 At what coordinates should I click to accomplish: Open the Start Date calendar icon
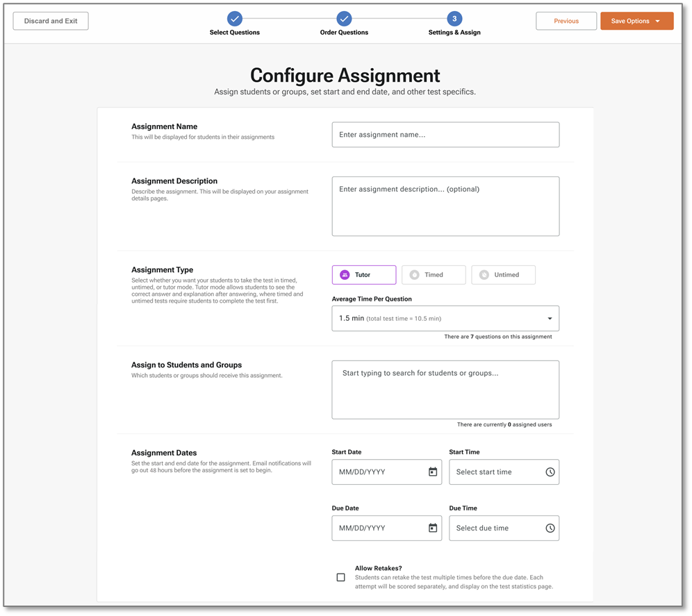[432, 472]
